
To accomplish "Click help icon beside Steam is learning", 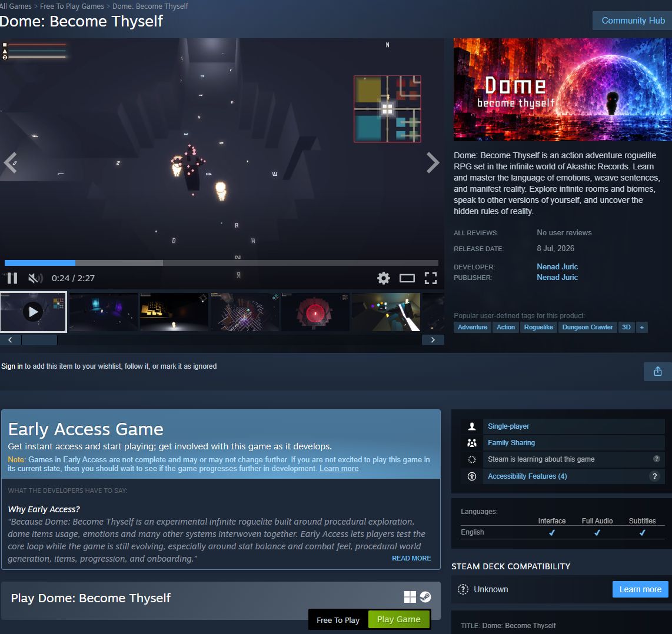I will point(656,459).
